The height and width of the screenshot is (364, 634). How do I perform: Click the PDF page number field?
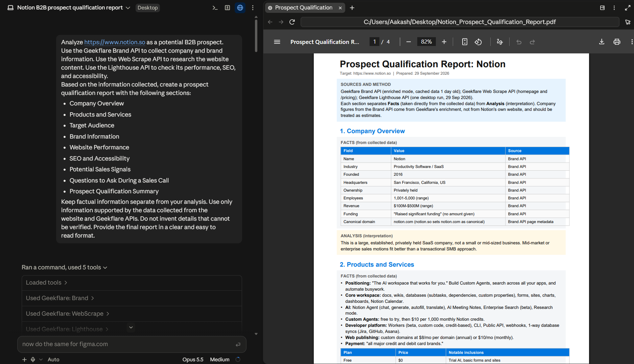click(374, 42)
